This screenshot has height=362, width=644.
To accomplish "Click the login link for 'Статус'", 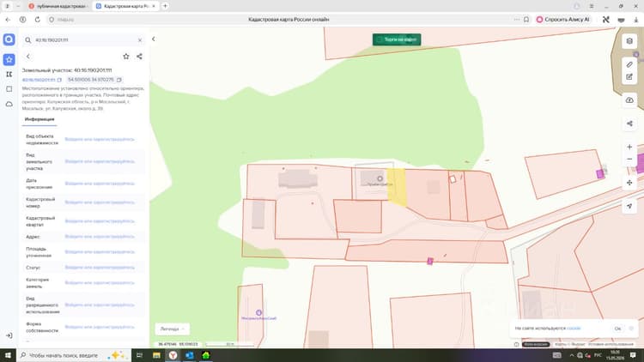I will [x=100, y=268].
